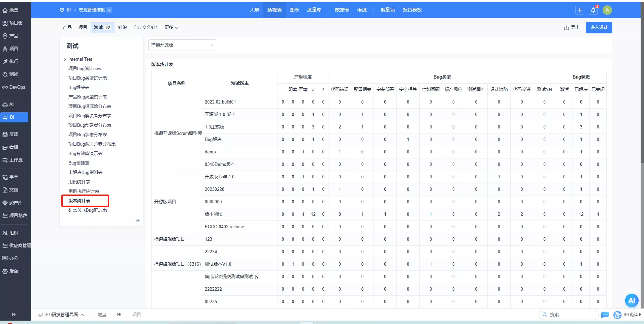The width and height of the screenshot is (644, 324).
Task: Select the 地盘 bottom bar item
Action: (102, 315)
